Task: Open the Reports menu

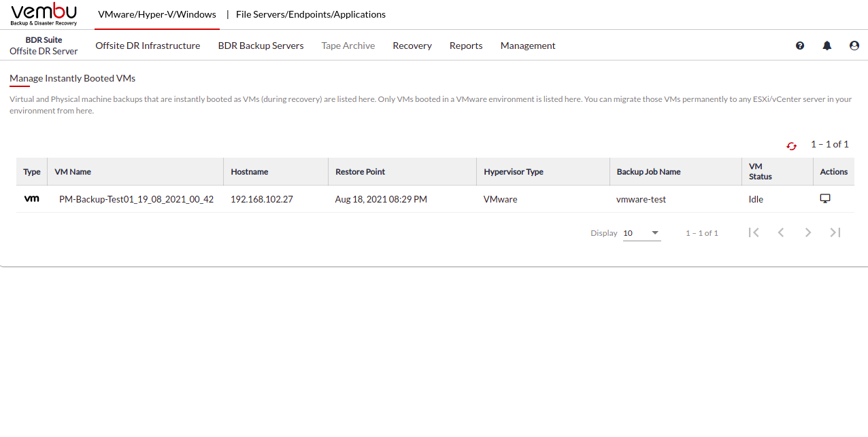Action: (466, 46)
